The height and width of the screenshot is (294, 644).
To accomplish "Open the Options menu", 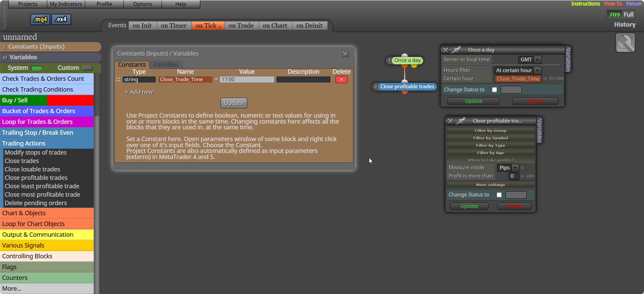I will (x=143, y=4).
